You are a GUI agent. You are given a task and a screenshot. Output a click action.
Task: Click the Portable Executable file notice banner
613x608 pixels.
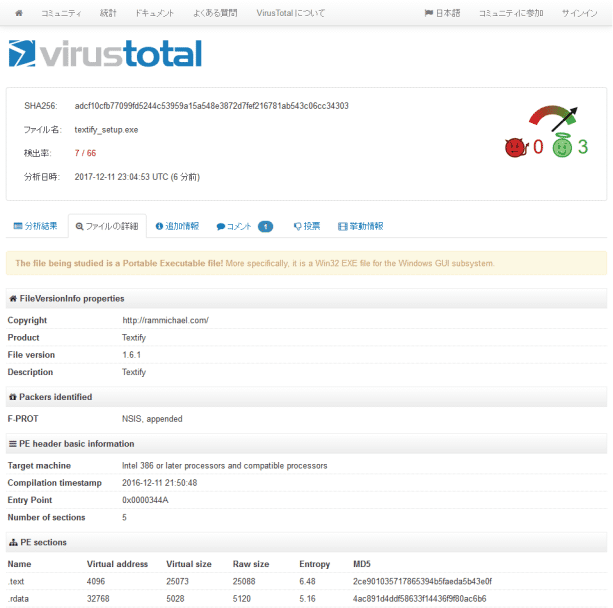click(x=306, y=263)
